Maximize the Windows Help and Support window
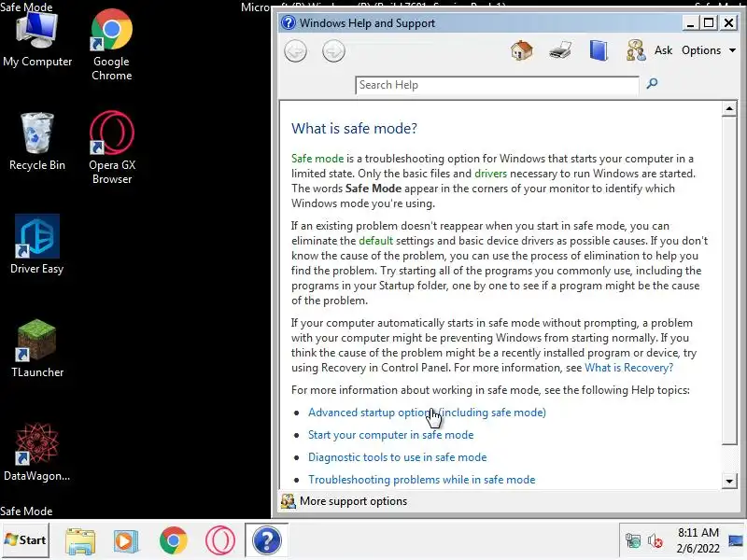The height and width of the screenshot is (560, 747). pyautogui.click(x=709, y=22)
